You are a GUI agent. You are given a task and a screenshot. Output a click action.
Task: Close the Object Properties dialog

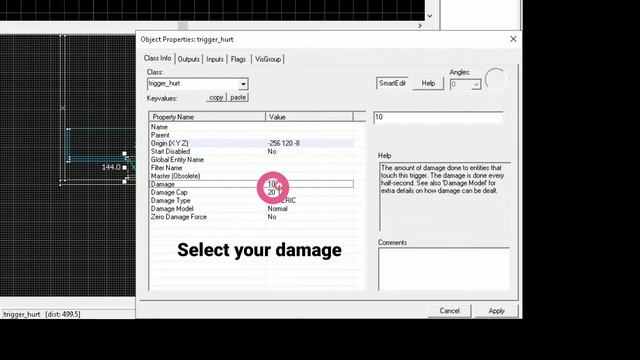point(513,39)
